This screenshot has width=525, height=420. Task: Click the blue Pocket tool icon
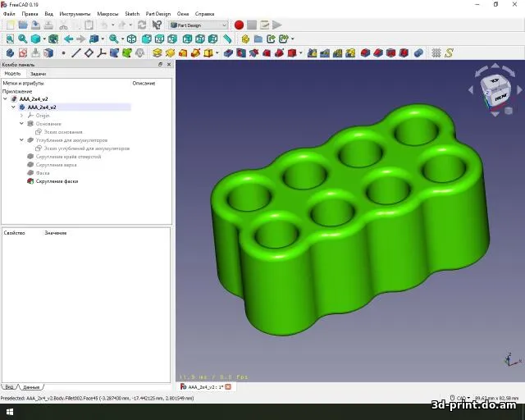(x=228, y=53)
